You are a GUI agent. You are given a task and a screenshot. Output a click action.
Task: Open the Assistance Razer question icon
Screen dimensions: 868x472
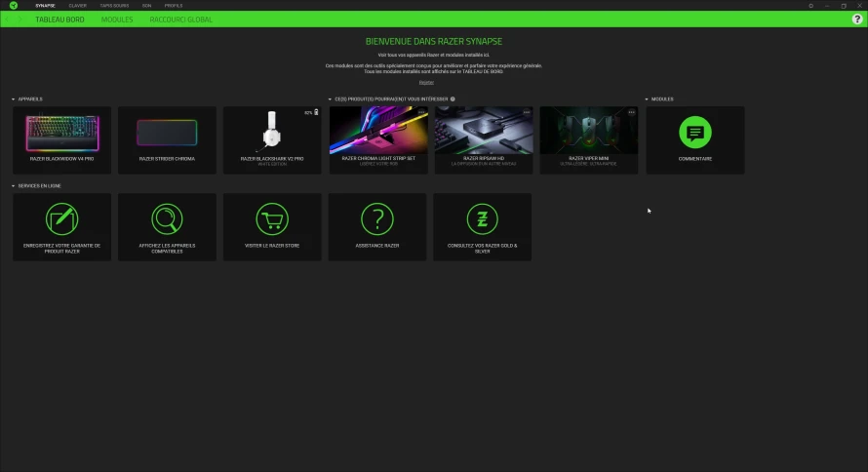point(377,219)
